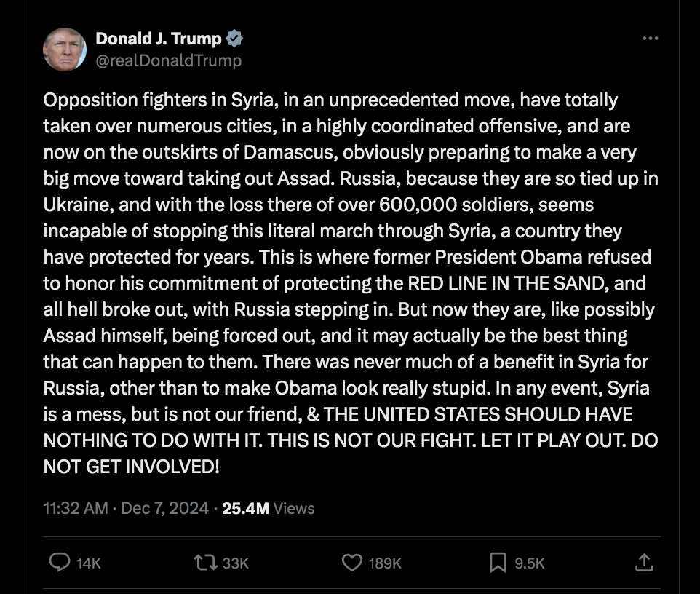Click the share upload icon
The height and width of the screenshot is (594, 700).
click(x=643, y=562)
